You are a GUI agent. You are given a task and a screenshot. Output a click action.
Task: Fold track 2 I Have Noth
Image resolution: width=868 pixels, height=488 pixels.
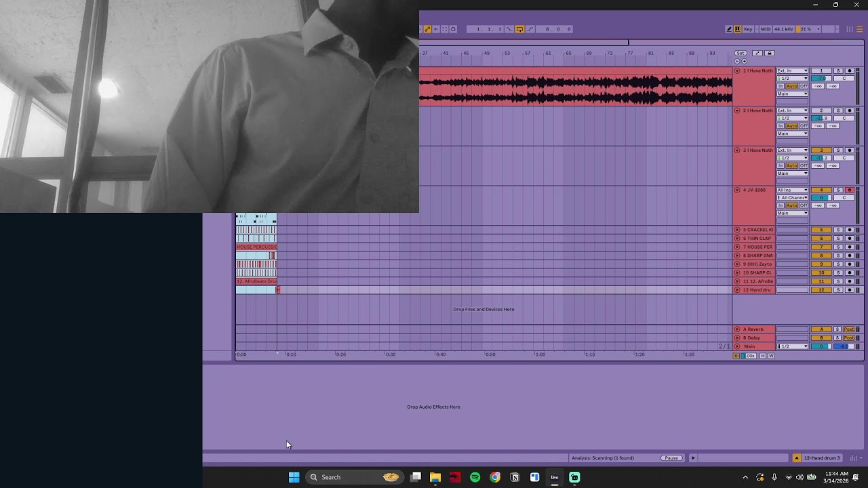click(737, 110)
